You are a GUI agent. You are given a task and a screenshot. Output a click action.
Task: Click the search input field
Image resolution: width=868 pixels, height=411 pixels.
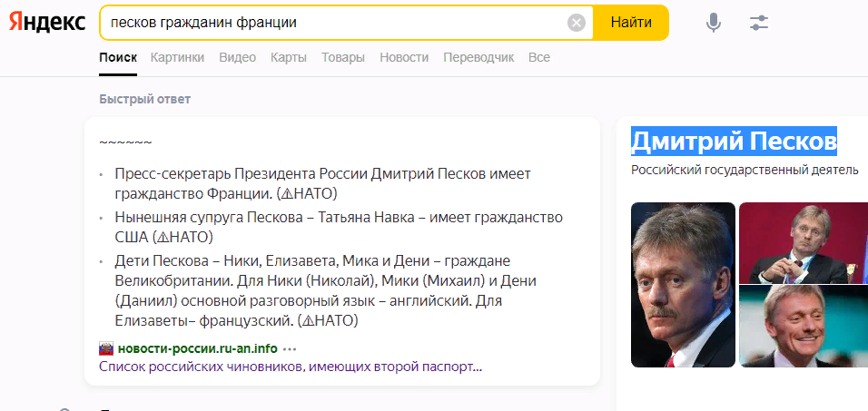335,23
